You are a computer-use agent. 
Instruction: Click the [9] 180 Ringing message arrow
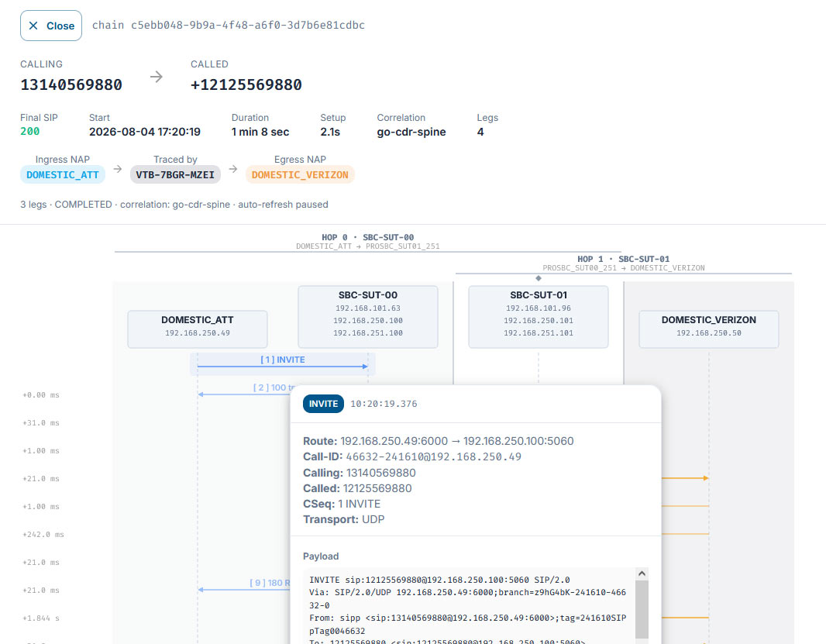pyautogui.click(x=244, y=586)
